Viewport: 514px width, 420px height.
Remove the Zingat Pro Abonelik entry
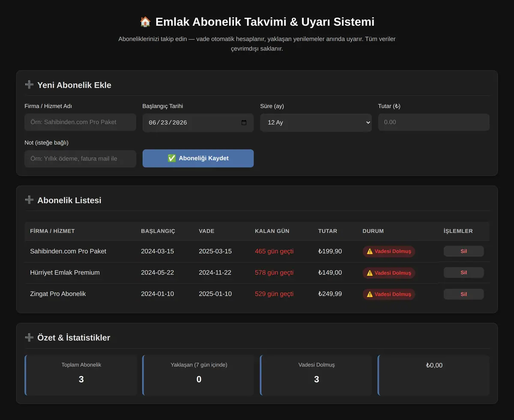[463, 294]
